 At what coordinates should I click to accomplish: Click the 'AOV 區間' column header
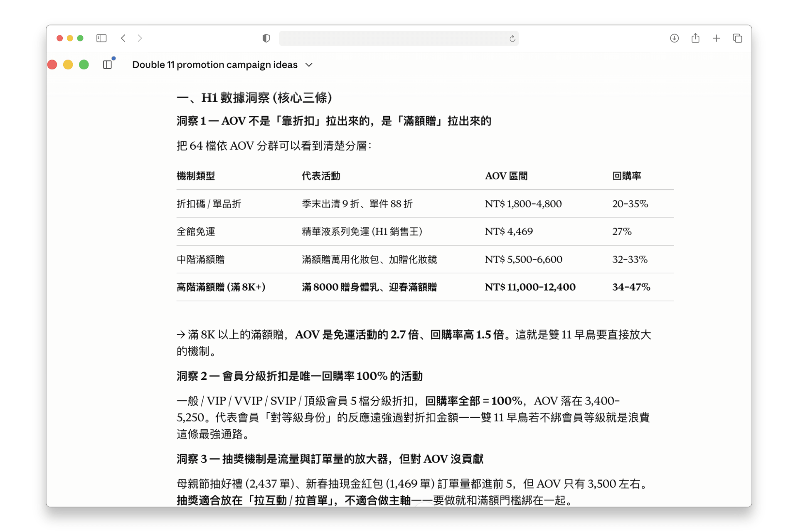click(506, 176)
